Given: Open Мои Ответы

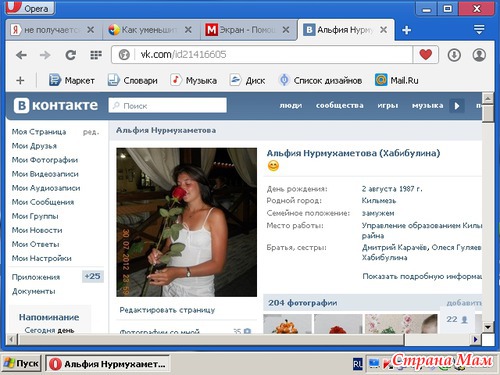Looking at the screenshot, I should pos(35,244).
